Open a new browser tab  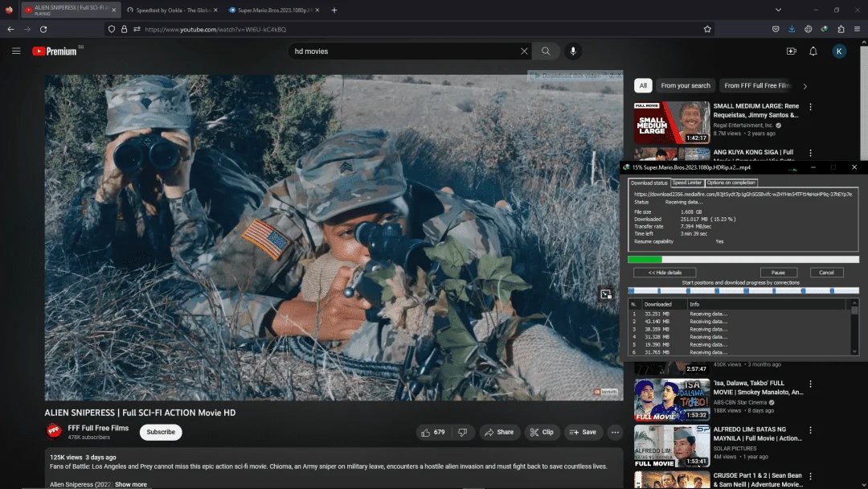(334, 10)
